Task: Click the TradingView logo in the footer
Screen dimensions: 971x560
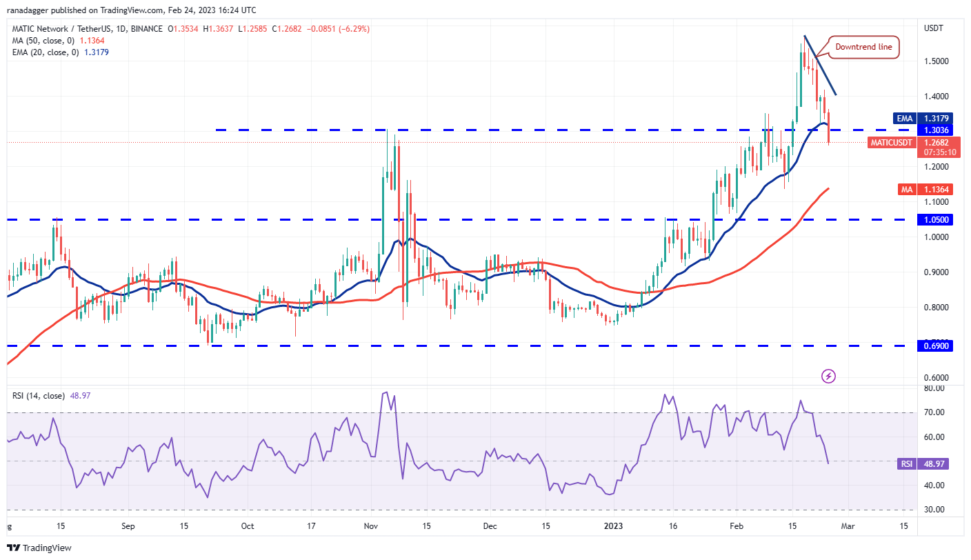Action: [39, 548]
